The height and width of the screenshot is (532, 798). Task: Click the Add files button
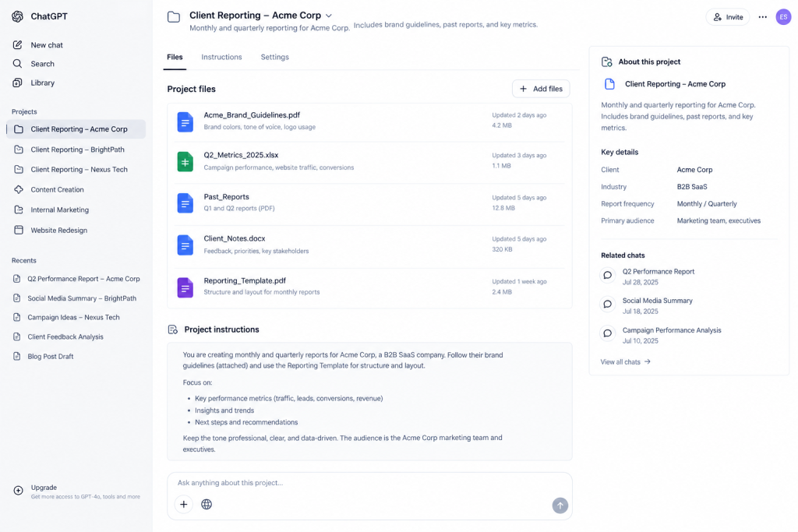point(541,89)
